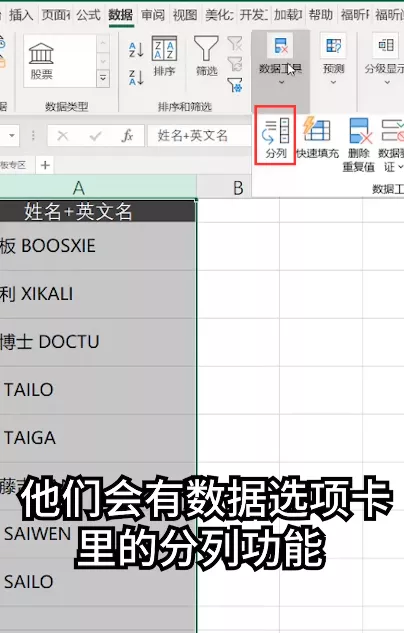Select the cell containing SAIWEN
Viewport: 404px width, 633px height.
(98, 534)
